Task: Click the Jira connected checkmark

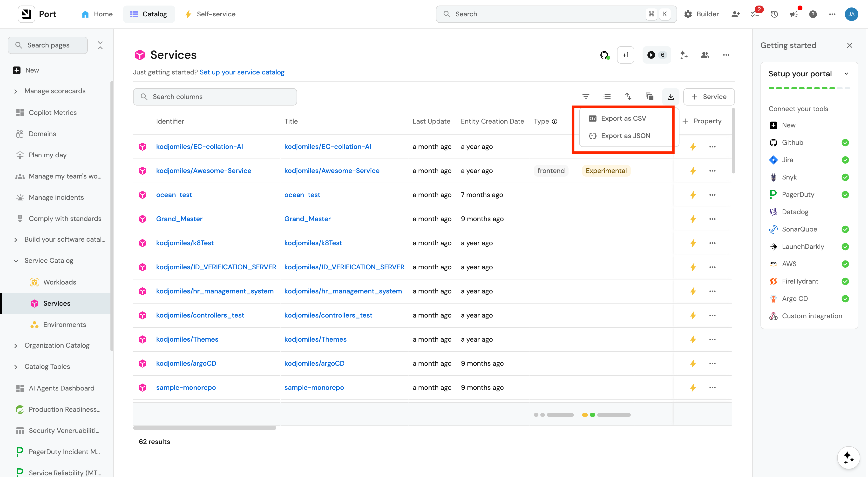Action: coord(845,160)
